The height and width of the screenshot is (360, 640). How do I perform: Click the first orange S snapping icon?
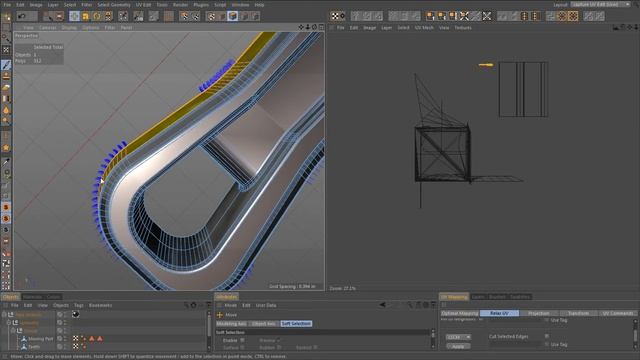point(6,207)
